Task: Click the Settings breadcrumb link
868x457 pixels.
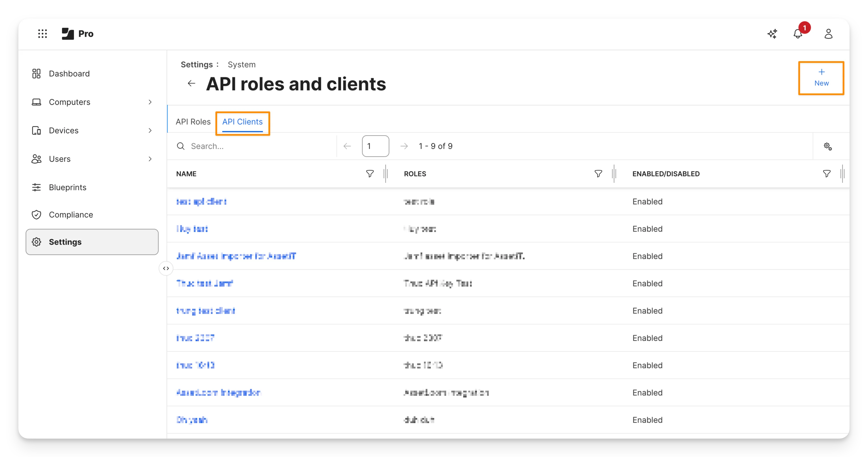Action: [197, 65]
